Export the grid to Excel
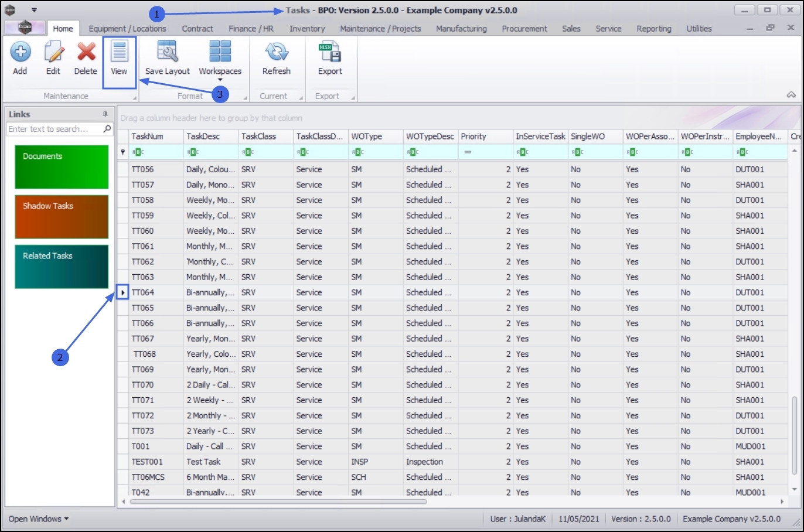The width and height of the screenshot is (804, 532). click(330, 53)
